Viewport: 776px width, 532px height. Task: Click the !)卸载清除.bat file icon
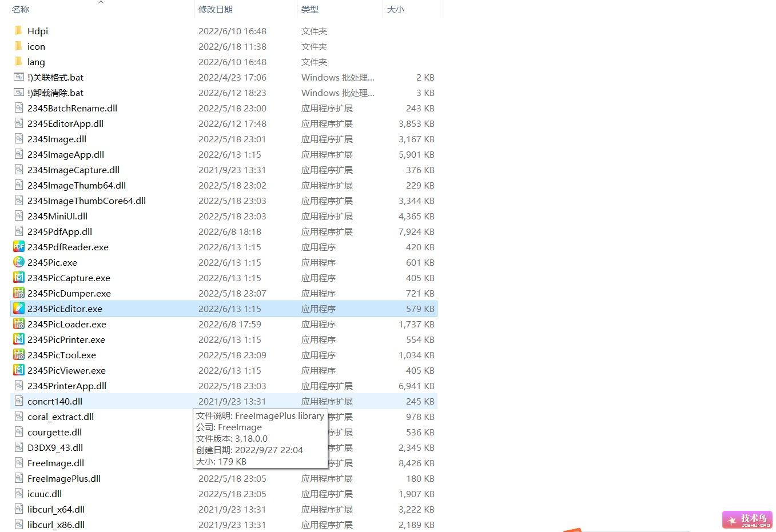tap(18, 93)
